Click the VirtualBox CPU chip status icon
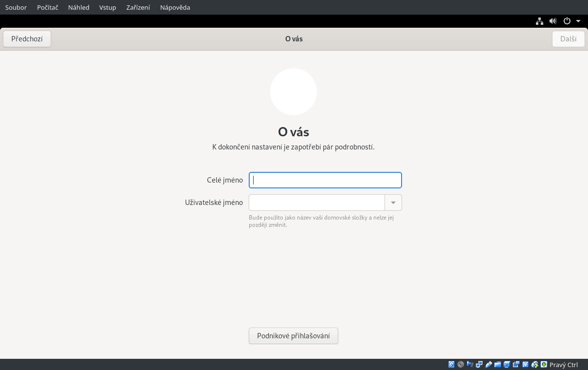The width and height of the screenshot is (588, 370). 526,364
